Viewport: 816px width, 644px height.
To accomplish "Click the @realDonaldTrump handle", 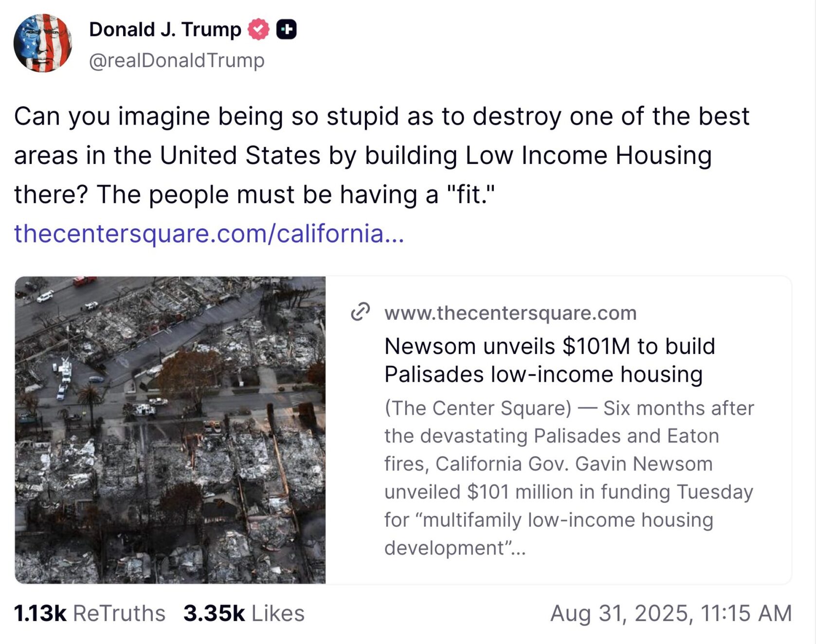I will pos(177,60).
